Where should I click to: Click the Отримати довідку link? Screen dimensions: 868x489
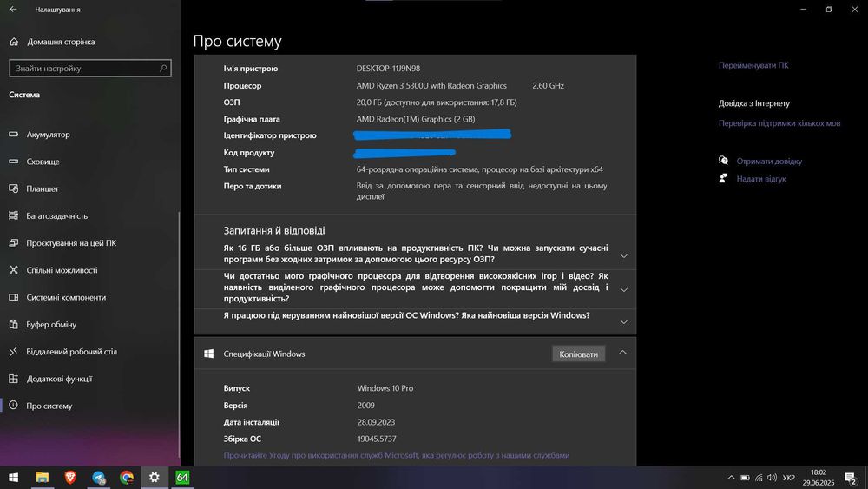coord(769,162)
